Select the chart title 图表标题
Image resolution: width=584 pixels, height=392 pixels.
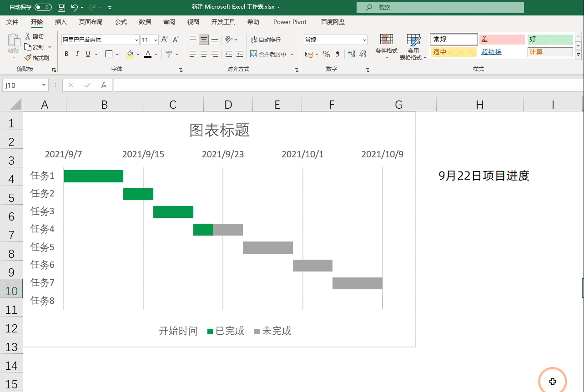coord(220,131)
